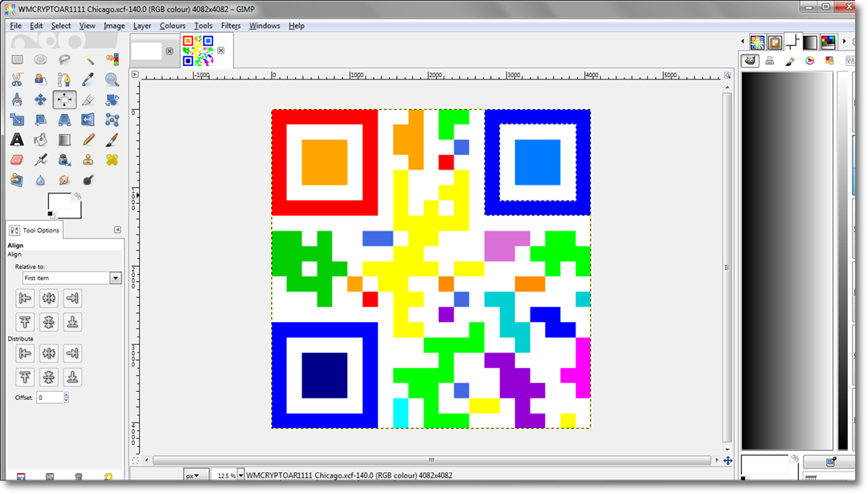Select the Zoom magnifier tool
The height and width of the screenshot is (494, 868).
[112, 80]
